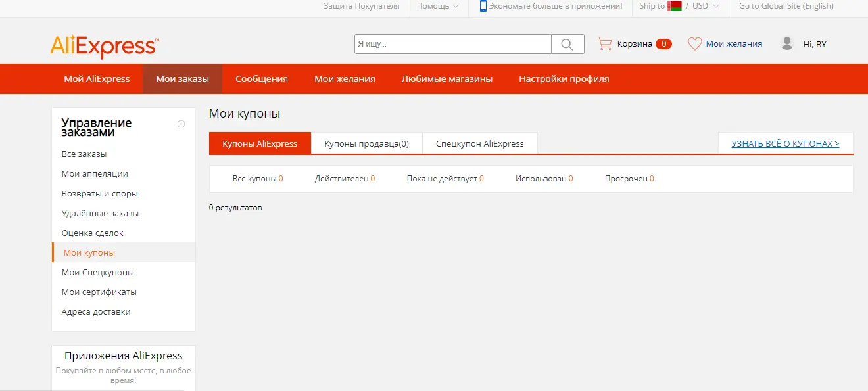Focus the Я ищу search field
868x391 pixels.
tap(453, 44)
